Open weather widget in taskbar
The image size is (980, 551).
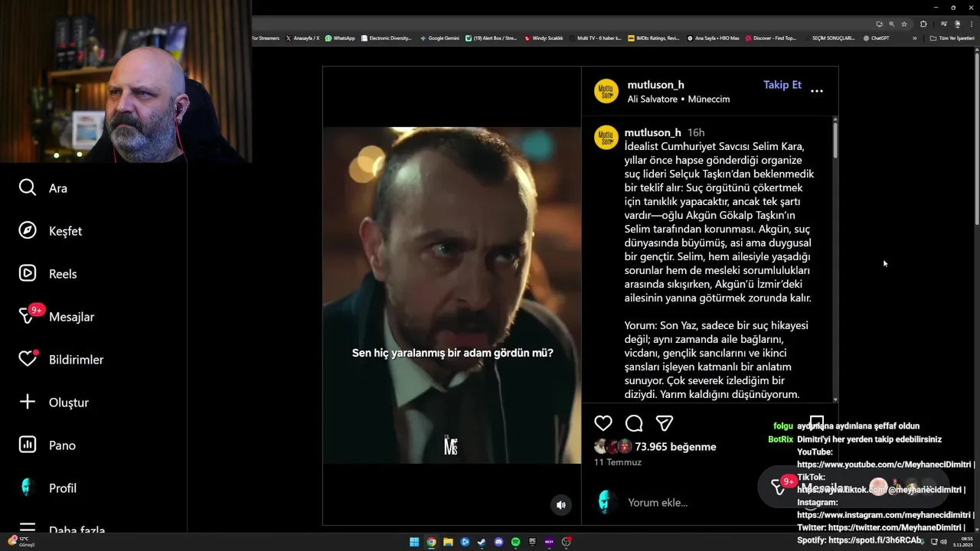click(x=21, y=542)
